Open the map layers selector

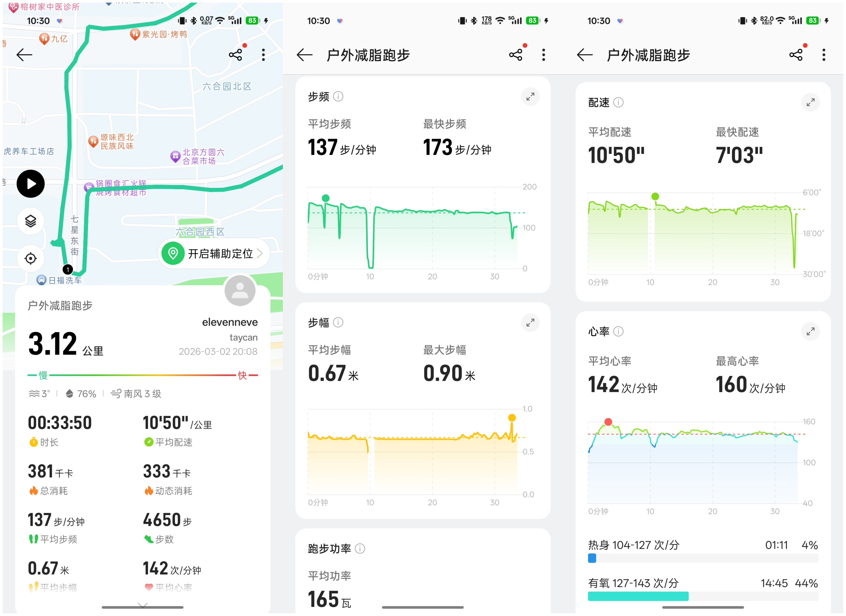point(31,221)
